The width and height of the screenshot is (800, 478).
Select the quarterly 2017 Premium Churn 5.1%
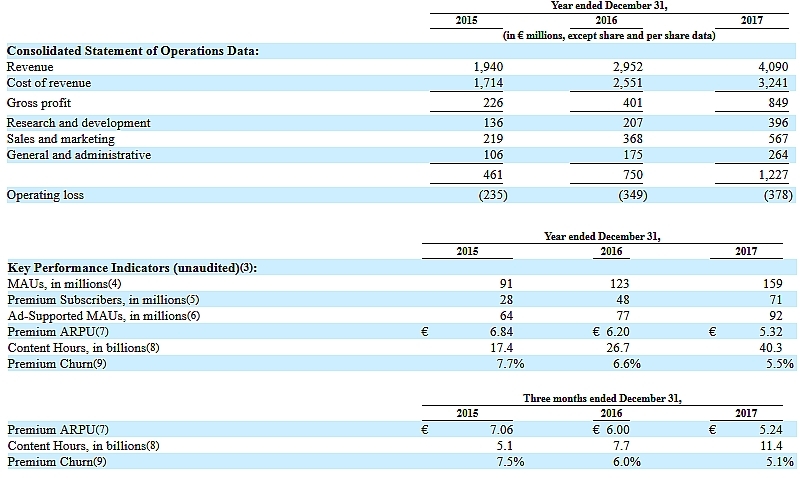point(780,462)
